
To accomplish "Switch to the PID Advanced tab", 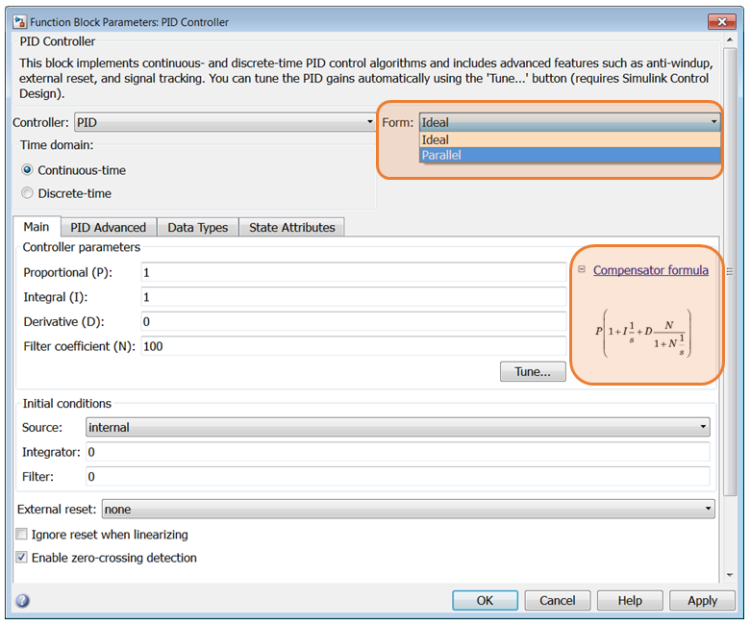I will click(108, 228).
